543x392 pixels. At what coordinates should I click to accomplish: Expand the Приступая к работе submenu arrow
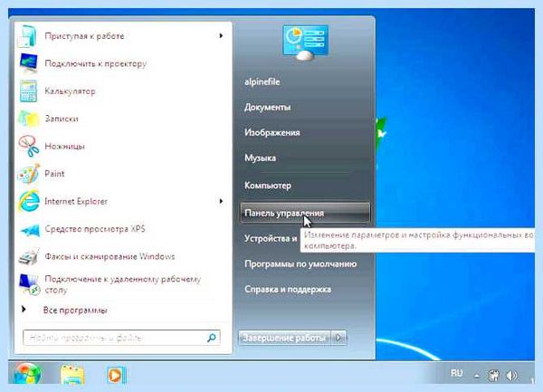[221, 35]
